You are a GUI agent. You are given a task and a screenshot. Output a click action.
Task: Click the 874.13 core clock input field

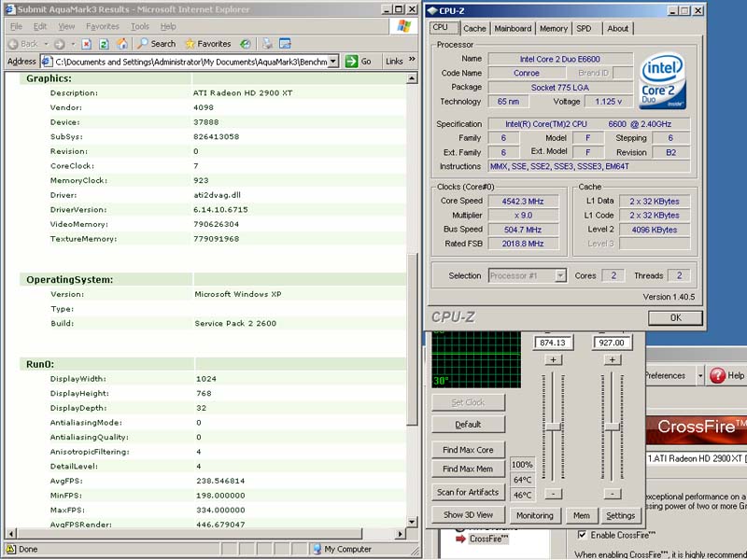click(553, 343)
